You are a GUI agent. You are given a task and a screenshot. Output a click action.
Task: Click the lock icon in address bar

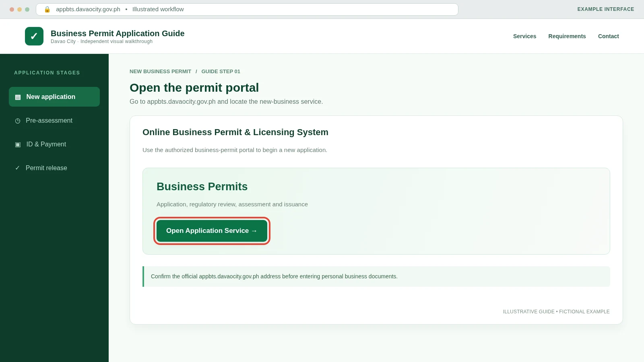coord(47,9)
